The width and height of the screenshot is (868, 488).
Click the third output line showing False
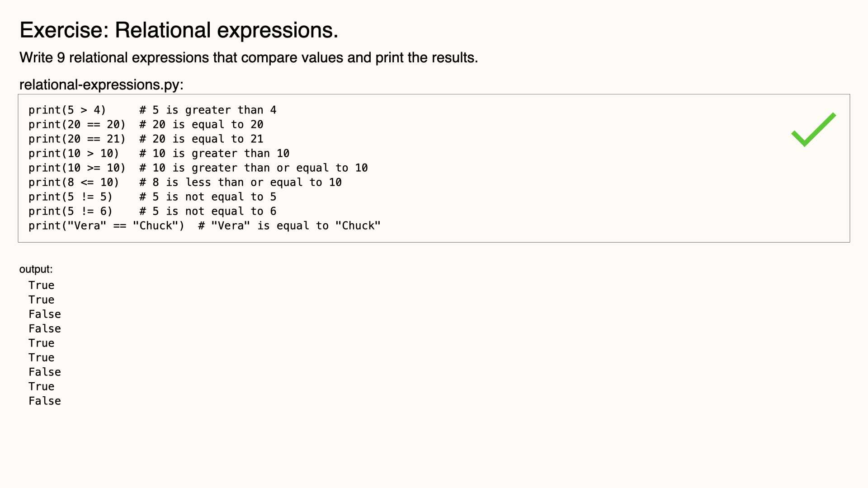pos(45,314)
